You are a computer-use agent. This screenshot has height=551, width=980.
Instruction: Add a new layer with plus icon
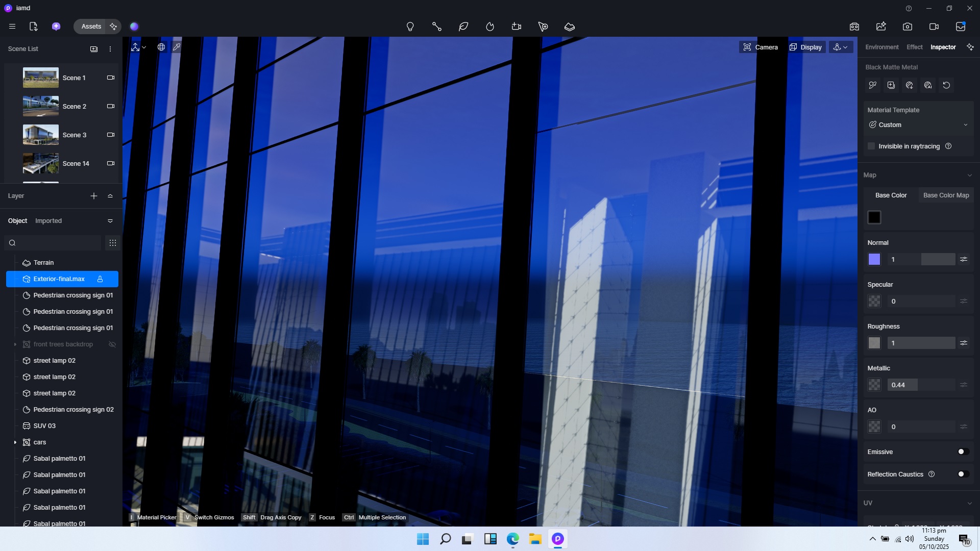pyautogui.click(x=94, y=196)
